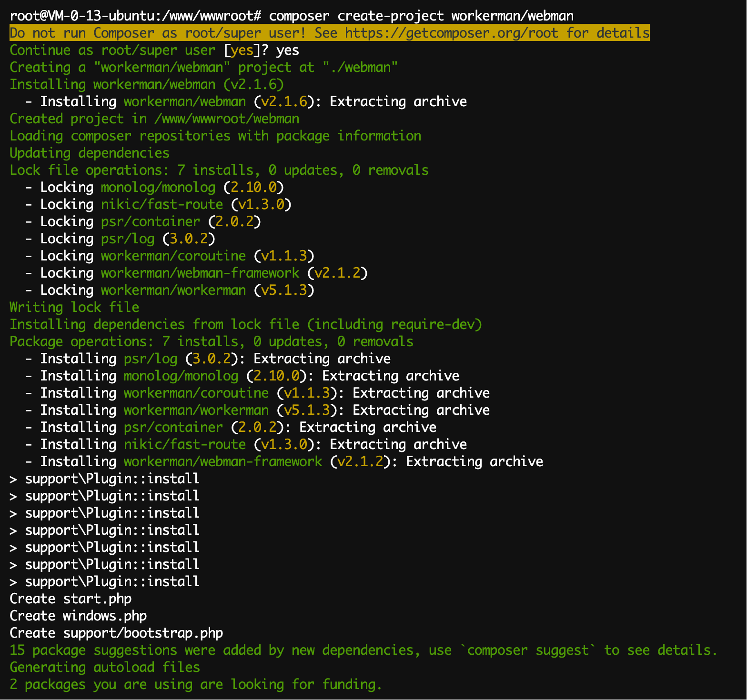Click 'Locking nikic/fast-route (v1.3.0)' line
The image size is (747, 700).
(158, 205)
